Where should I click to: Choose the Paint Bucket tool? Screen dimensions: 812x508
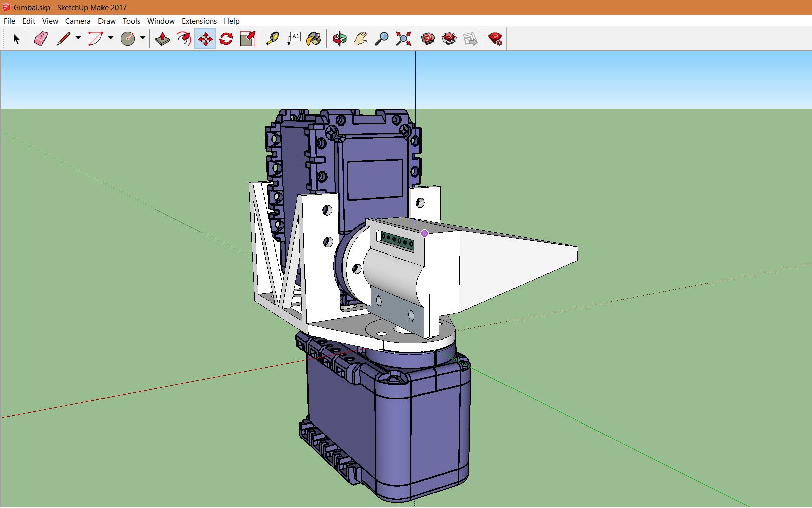pos(314,39)
